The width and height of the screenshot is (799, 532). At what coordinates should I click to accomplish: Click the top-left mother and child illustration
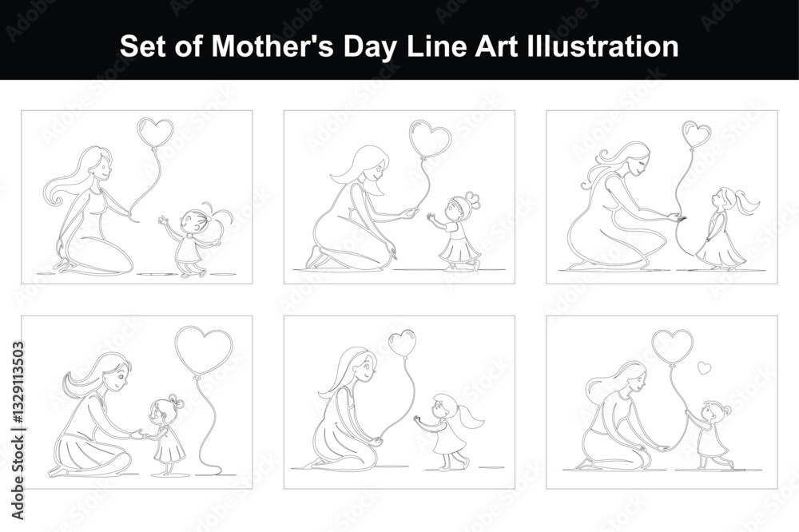[x=137, y=197]
